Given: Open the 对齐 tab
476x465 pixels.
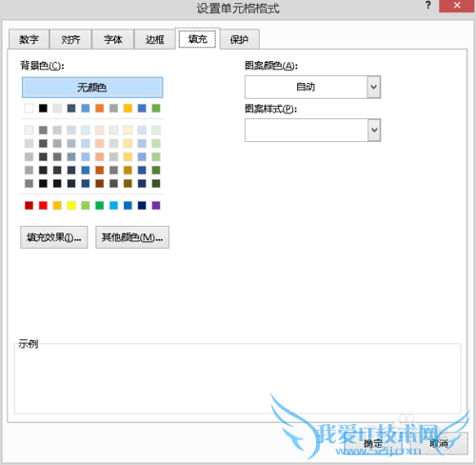Looking at the screenshot, I should point(70,39).
